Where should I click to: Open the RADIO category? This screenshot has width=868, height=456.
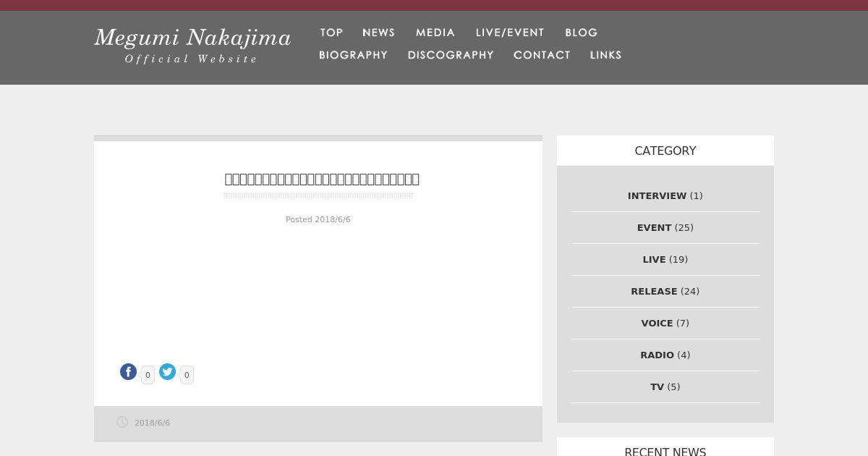coord(657,355)
